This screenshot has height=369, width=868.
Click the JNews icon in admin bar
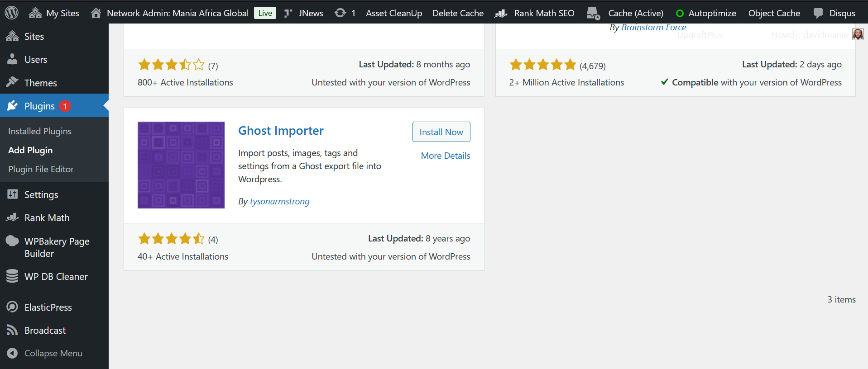[x=288, y=13]
